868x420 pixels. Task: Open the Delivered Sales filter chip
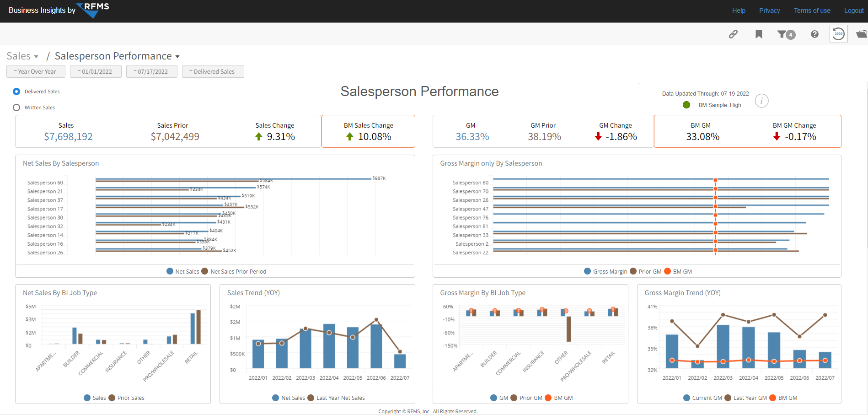point(213,71)
